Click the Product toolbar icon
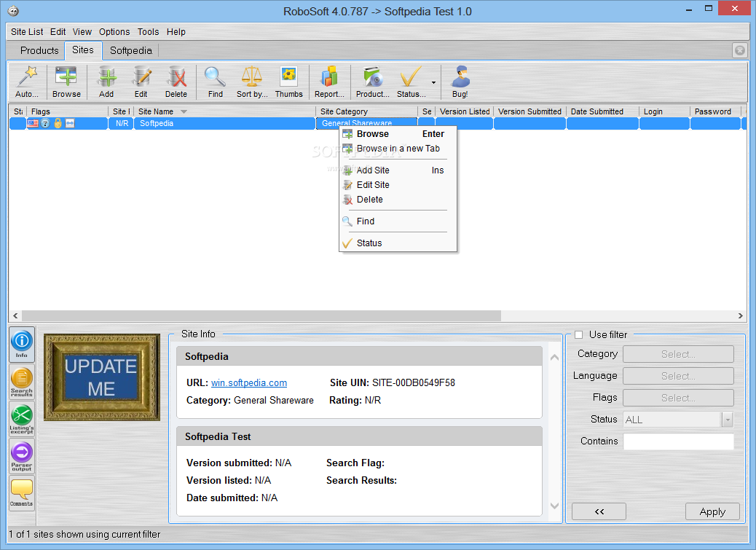 click(x=372, y=82)
